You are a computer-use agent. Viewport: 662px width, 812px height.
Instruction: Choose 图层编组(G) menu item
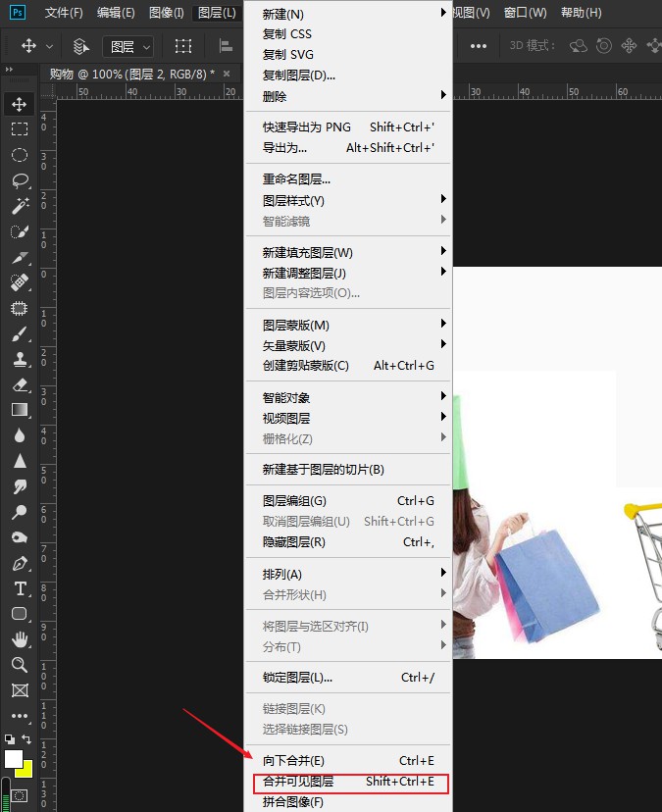click(348, 501)
